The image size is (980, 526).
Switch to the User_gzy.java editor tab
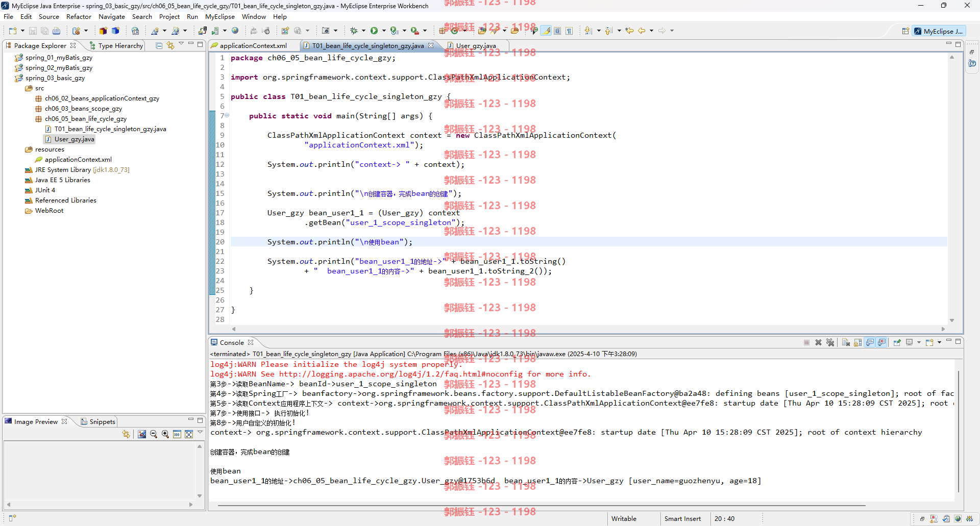[476, 45]
